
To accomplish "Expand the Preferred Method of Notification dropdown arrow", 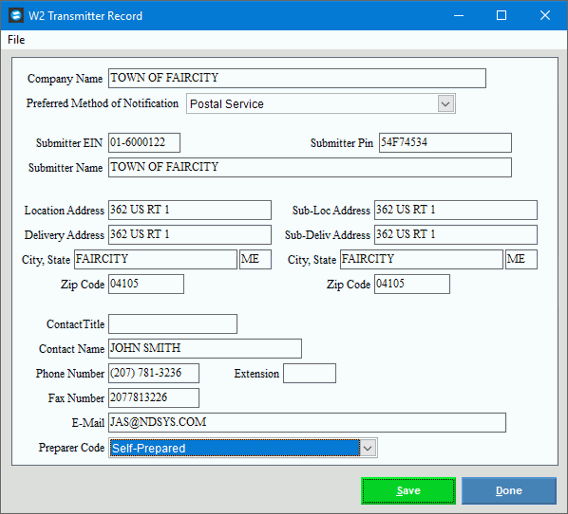I will (446, 104).
